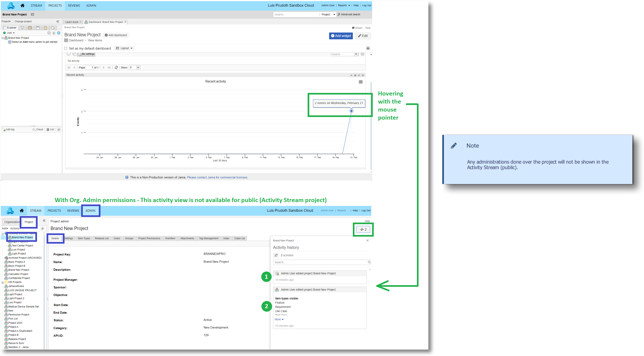Screen dimensions: 644x356
Task: Open the Item Types tab
Action: [x=84, y=238]
